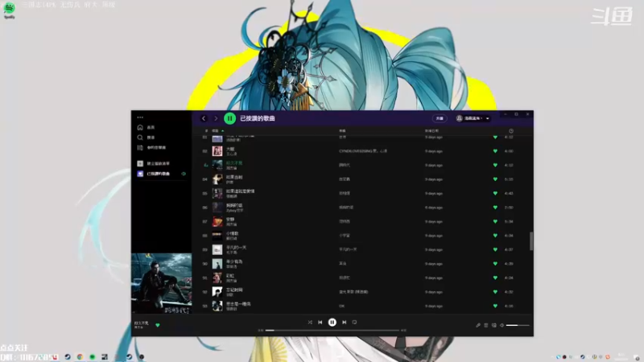Click the song list vertical scrollbar
Image resolution: width=644 pixels, height=362 pixels.
pyautogui.click(x=531, y=241)
